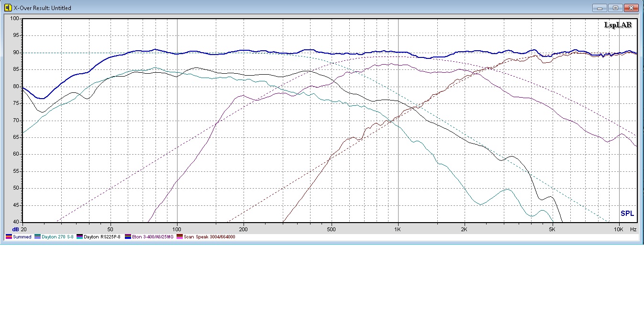Viewport: 644px width, 326px height.
Task: Click the Eton 3-400/A8/25MG legend color swatch
Action: coord(128,237)
